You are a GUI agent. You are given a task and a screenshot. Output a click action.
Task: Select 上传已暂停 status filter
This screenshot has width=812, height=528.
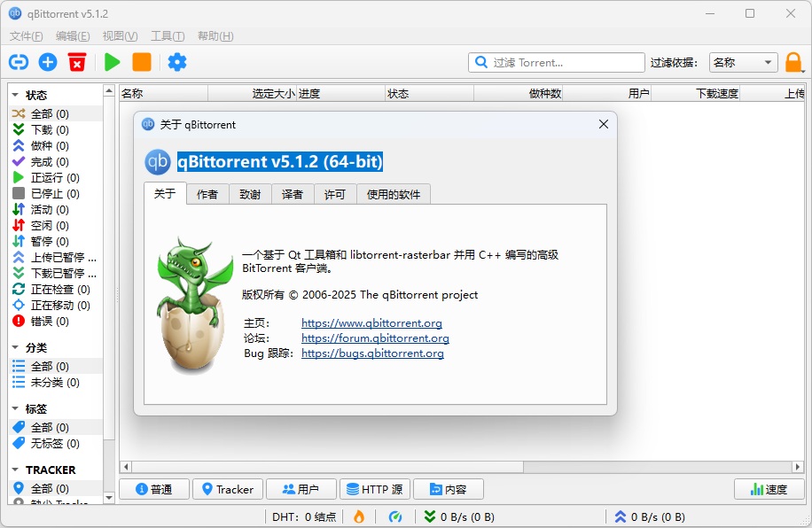click(x=56, y=257)
